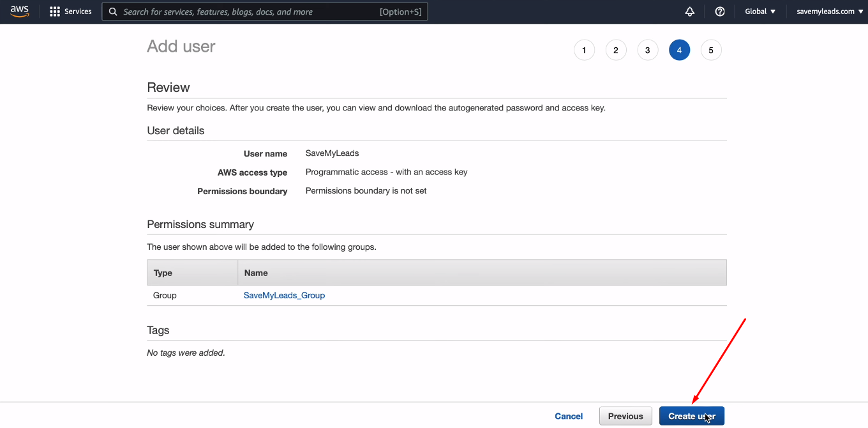The image size is (868, 428).
Task: Open the Services grid menu
Action: coord(71,11)
